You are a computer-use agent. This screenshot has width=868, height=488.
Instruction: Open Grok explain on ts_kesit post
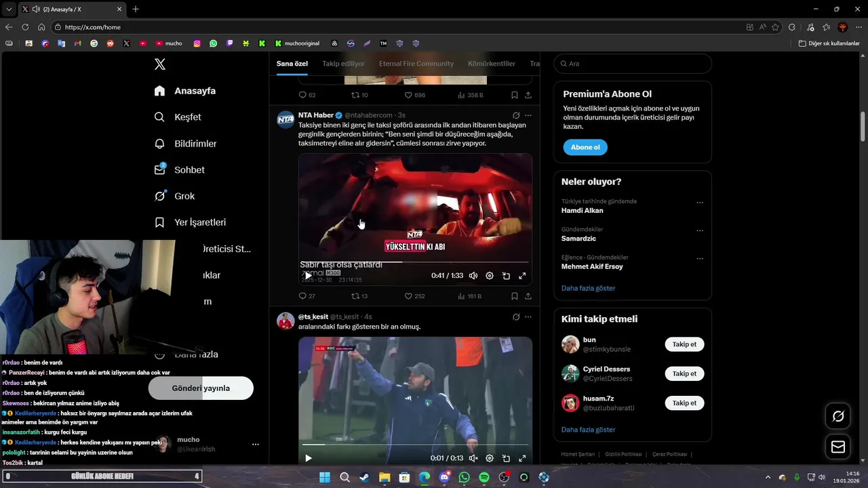click(516, 317)
